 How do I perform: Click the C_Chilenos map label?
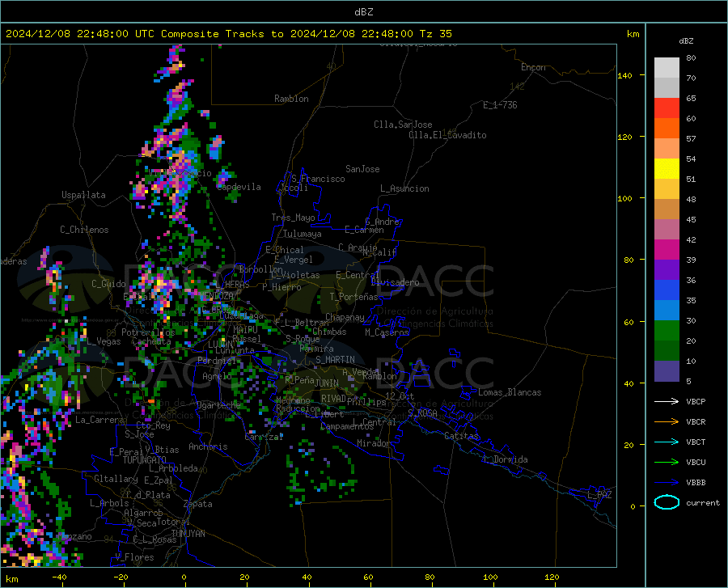84,230
